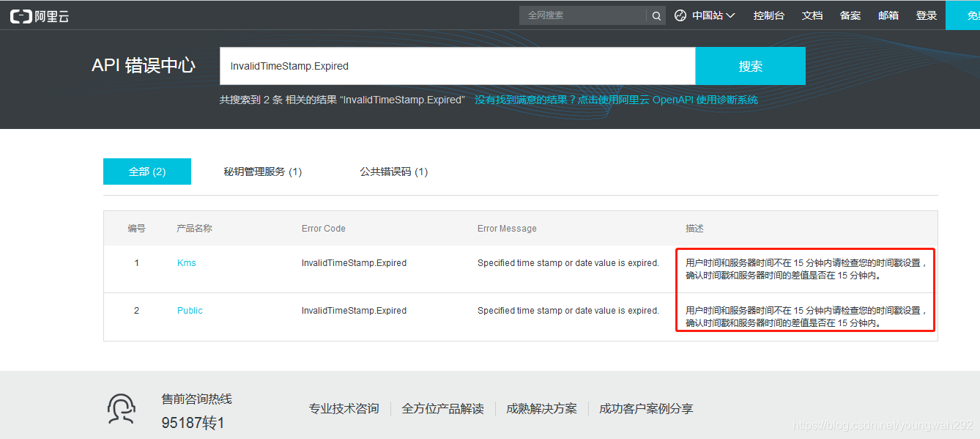Click 登录 to sign in
Viewport: 980px width, 439px height.
(x=926, y=15)
